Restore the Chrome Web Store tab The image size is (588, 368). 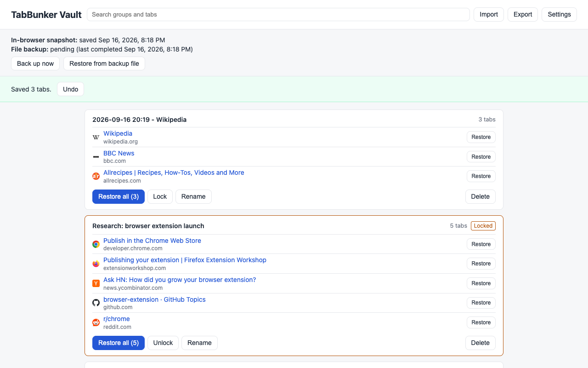(481, 244)
